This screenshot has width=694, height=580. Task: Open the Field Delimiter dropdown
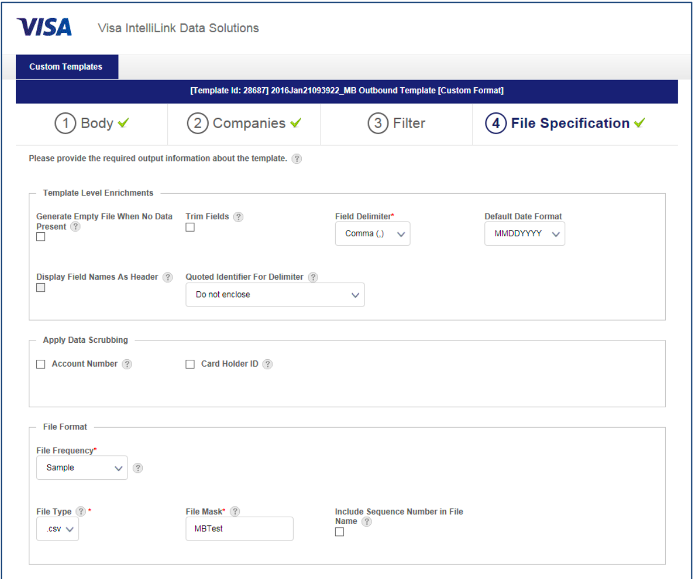372,234
